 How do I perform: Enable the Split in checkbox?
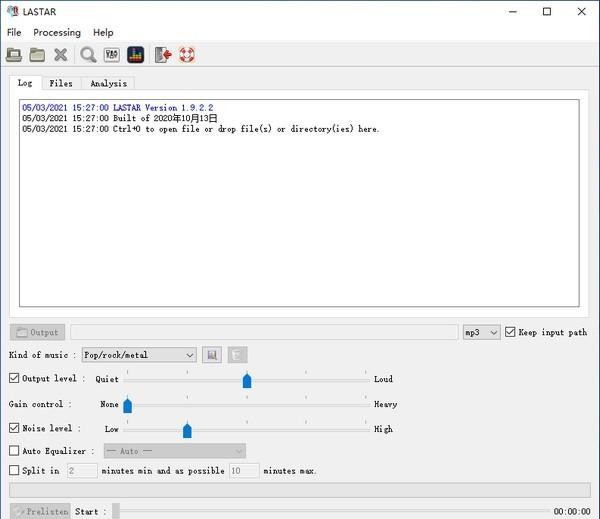click(x=14, y=470)
